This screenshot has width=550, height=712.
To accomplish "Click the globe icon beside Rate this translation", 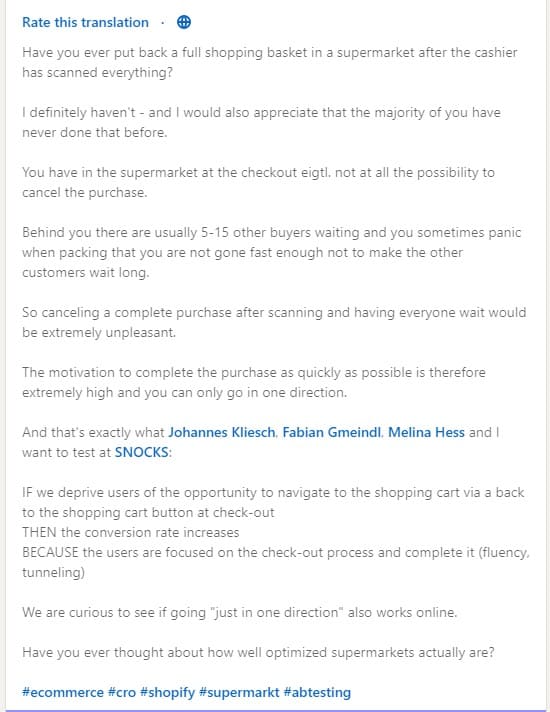I will click(183, 22).
